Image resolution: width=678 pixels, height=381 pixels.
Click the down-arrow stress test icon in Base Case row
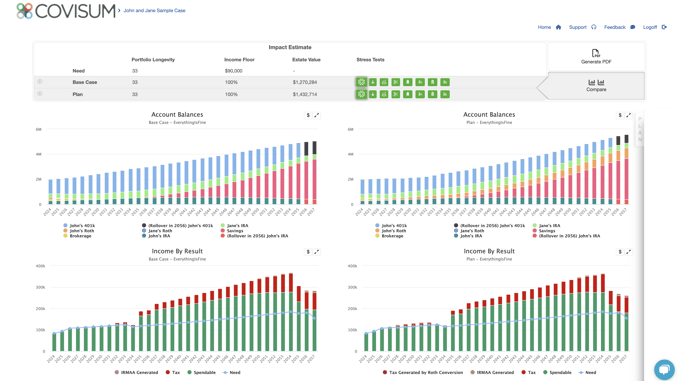click(372, 82)
